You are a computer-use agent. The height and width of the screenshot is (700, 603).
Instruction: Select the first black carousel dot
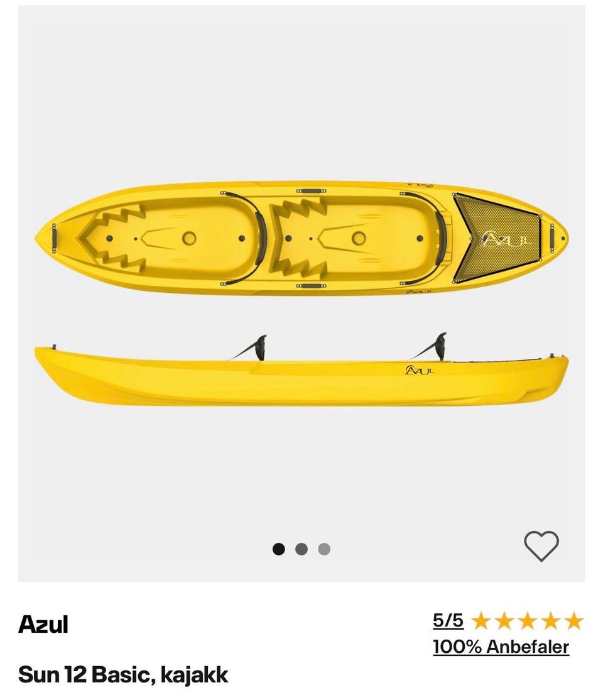coord(278,549)
